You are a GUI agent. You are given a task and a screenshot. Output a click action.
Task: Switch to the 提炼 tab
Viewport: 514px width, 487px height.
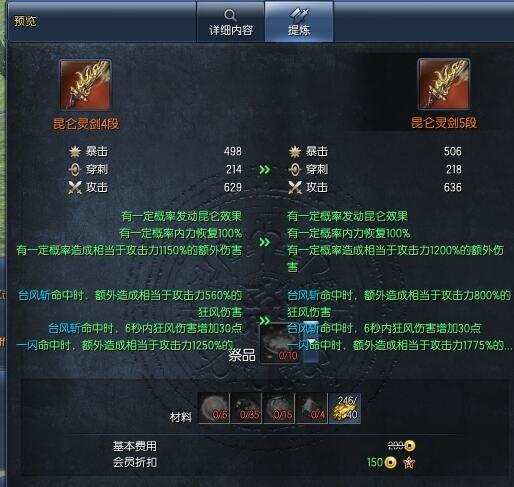pos(299,21)
